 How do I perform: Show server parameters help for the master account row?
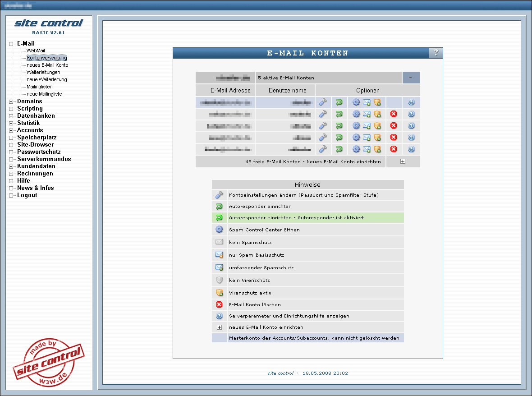pos(411,102)
